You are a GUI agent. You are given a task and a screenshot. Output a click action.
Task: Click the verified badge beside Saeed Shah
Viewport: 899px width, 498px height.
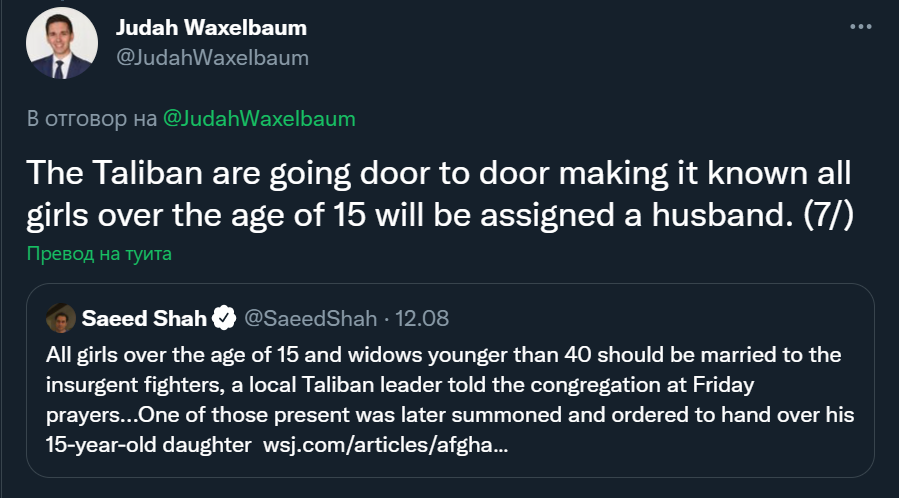tap(224, 318)
